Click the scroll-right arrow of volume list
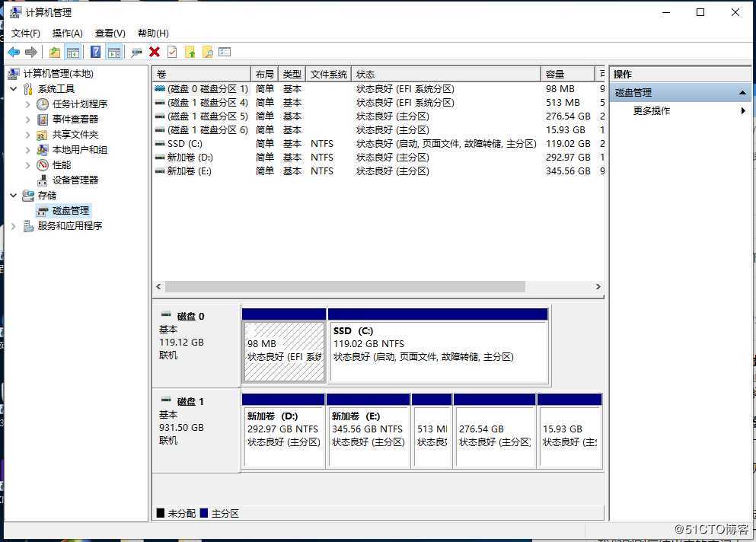The image size is (756, 542). tap(598, 286)
